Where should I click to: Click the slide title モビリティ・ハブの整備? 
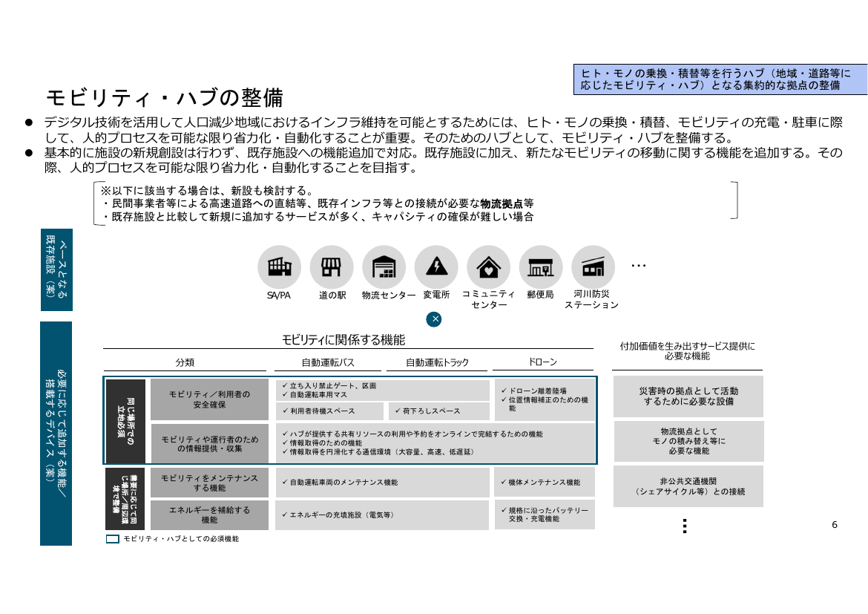tap(165, 98)
